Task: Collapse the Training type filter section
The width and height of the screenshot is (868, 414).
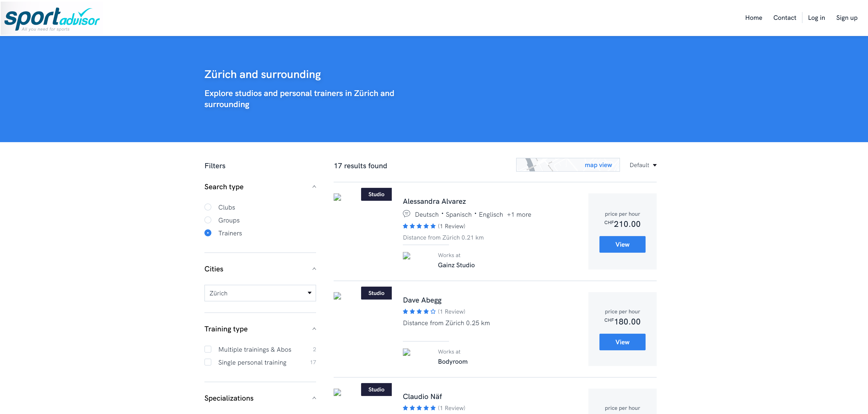Action: [x=314, y=329]
